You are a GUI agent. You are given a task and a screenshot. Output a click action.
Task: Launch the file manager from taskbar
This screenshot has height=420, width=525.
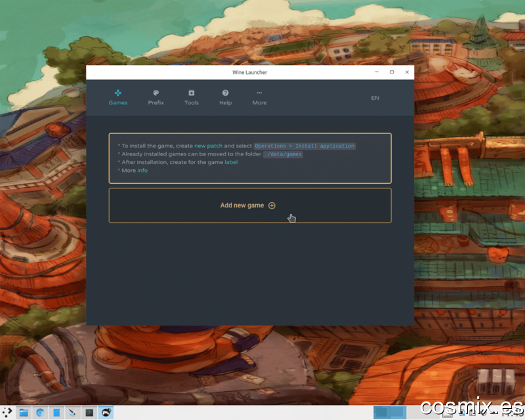click(24, 412)
